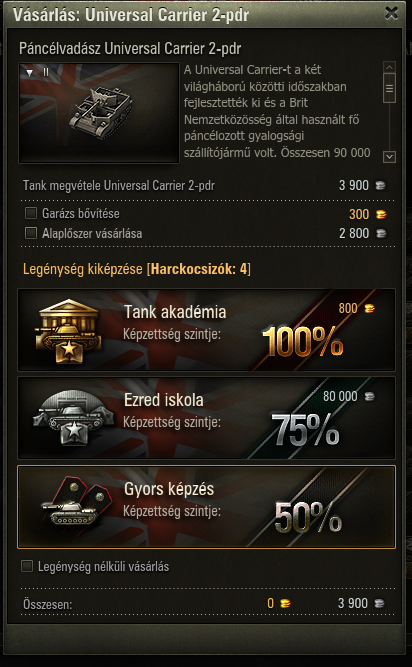Image resolution: width=412 pixels, height=667 pixels.
Task: Pause the tank preview animation
Action: click(45, 73)
